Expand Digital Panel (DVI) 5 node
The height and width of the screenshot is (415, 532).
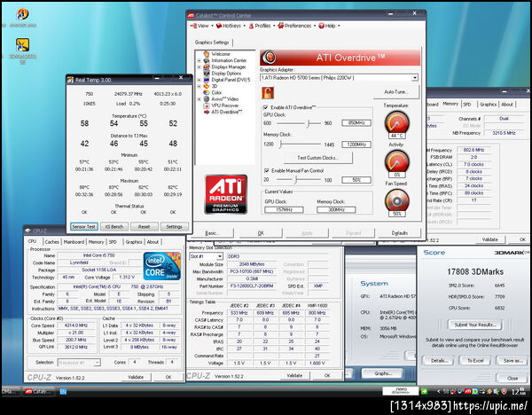point(199,80)
